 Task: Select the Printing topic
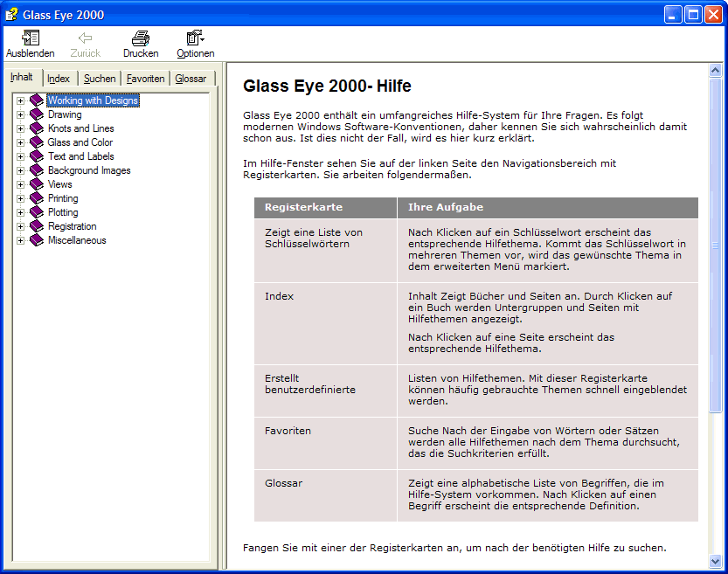pos(63,198)
